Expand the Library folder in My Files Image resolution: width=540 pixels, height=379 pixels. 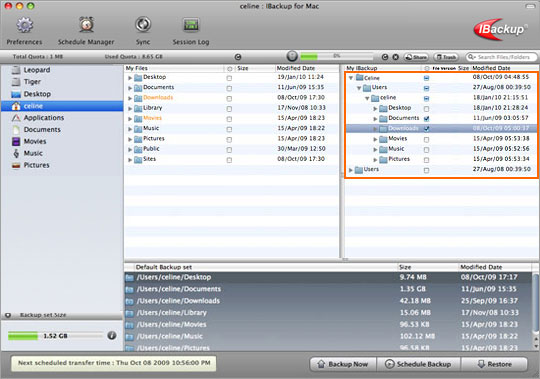(x=130, y=108)
